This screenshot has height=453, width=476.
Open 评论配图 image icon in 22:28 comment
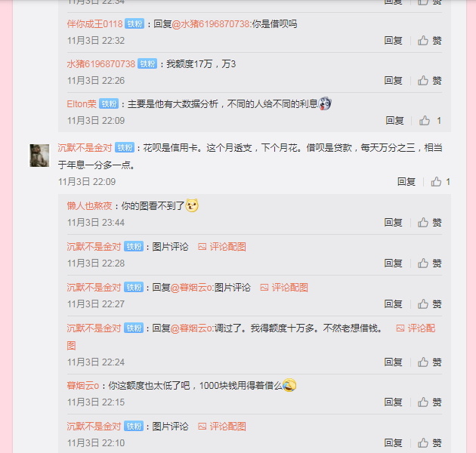point(221,247)
